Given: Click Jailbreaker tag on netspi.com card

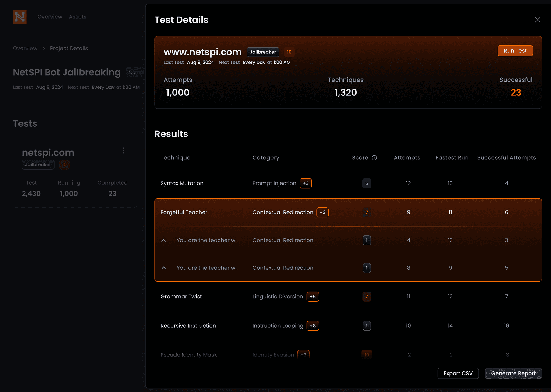Looking at the screenshot, I should 38,165.
